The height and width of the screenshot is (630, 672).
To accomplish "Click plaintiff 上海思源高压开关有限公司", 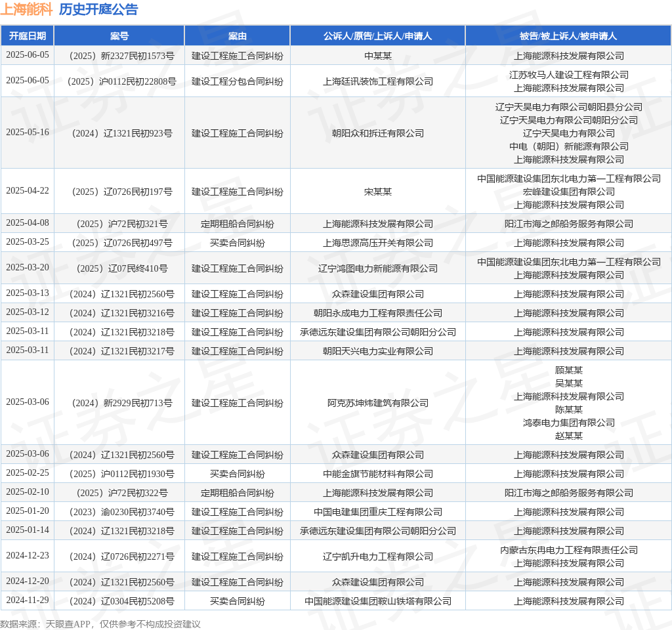I will (377, 243).
